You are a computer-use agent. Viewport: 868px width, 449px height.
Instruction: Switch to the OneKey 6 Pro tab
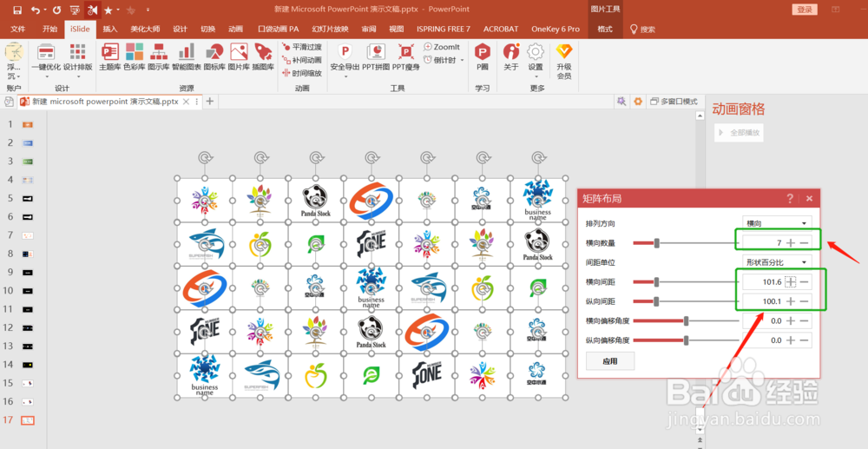coord(556,29)
